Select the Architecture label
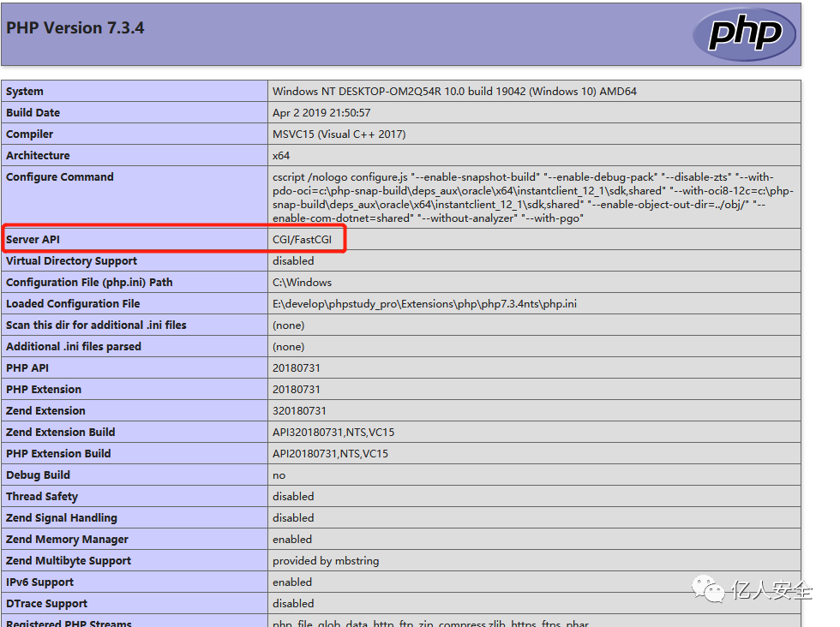Screen dimensions: 840x627 38,156
